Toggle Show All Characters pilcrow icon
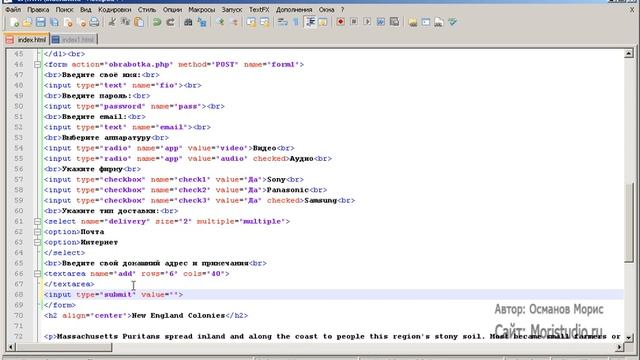640x360 pixels. click(x=296, y=22)
